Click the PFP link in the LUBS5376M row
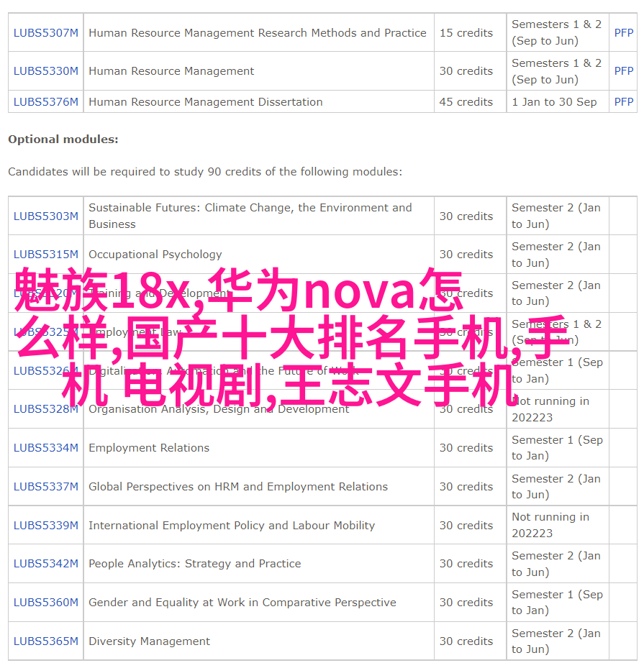The image size is (644, 663). tap(624, 102)
